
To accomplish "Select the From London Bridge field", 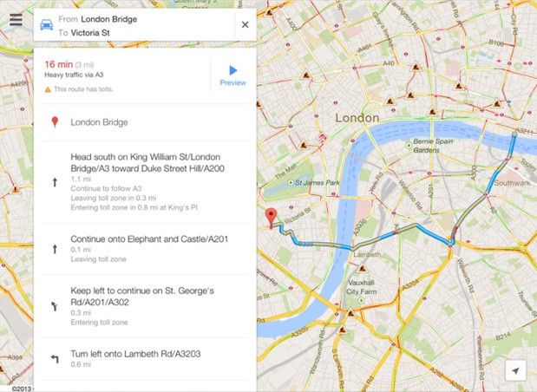I will [x=98, y=19].
